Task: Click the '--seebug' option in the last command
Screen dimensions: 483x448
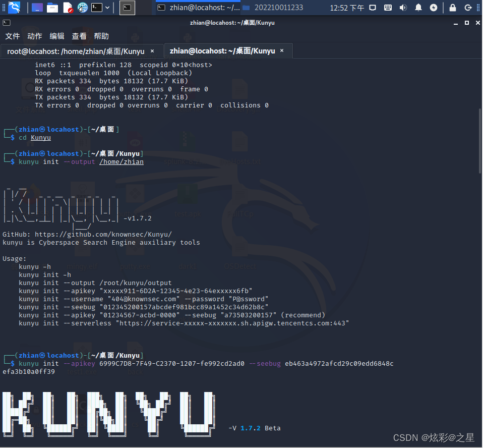Action: tap(265, 364)
